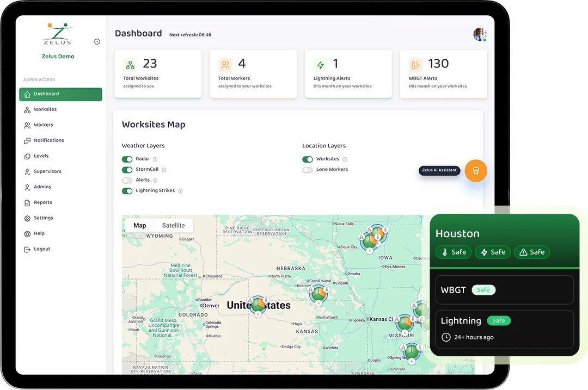Viewport: 588px width, 390px height.
Task: Select the Map view tab
Action: pyautogui.click(x=139, y=225)
